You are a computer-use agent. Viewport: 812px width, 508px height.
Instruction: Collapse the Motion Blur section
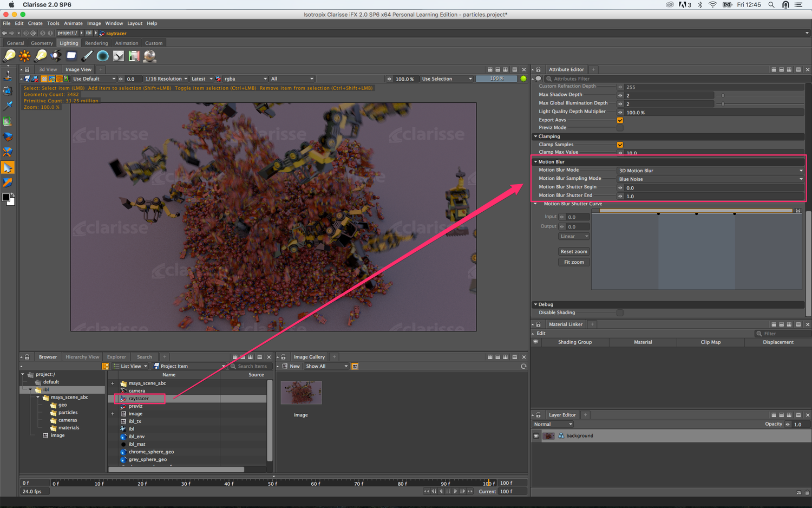[x=536, y=162]
